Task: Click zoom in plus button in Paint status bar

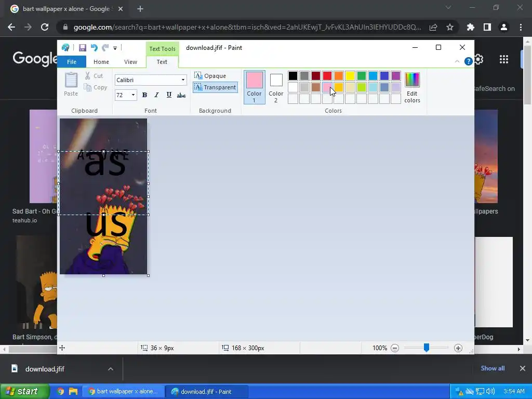Action: tap(458, 348)
